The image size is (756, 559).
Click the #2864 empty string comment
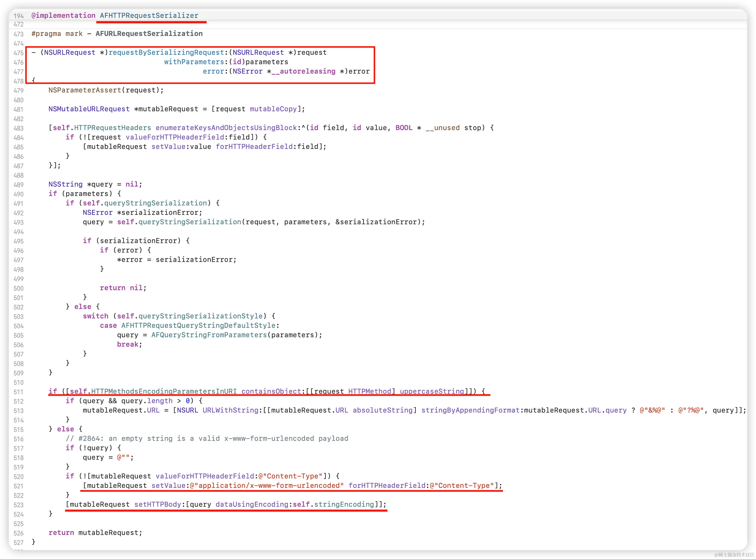pos(206,439)
